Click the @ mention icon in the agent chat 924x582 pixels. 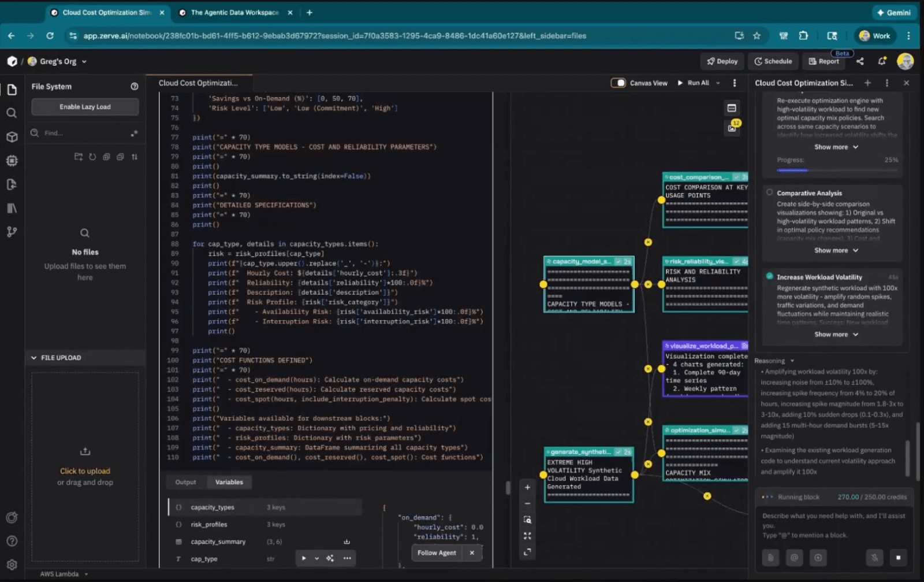(794, 558)
